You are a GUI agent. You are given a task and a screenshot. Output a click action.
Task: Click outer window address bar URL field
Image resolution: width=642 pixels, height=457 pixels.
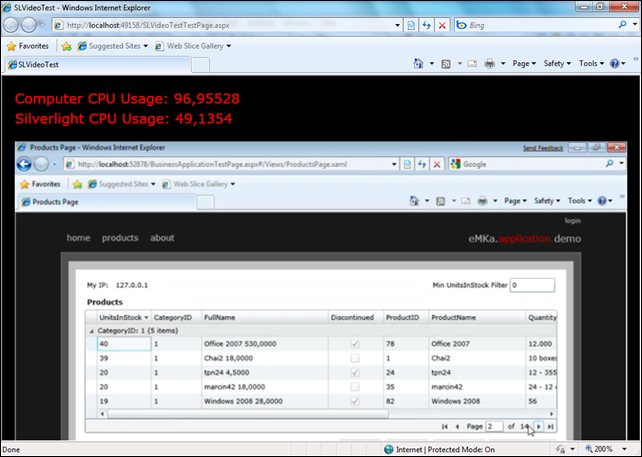(x=223, y=25)
